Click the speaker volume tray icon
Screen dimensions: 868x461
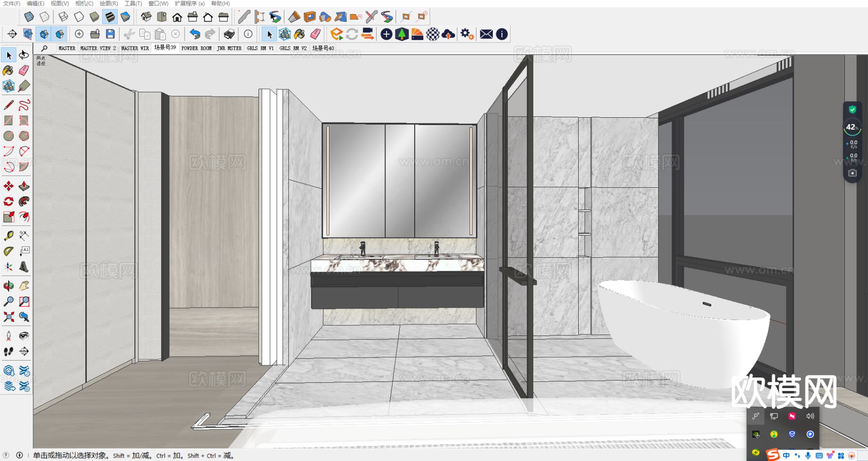pyautogui.click(x=810, y=416)
